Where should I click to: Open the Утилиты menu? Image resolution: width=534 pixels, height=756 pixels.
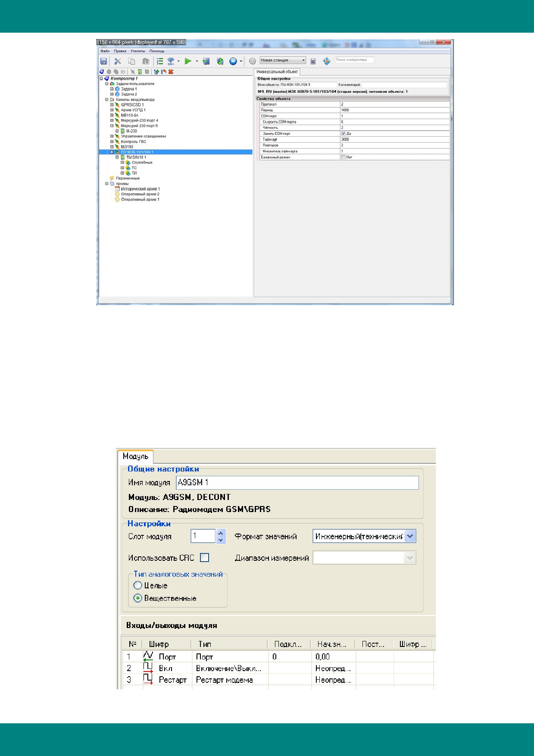coord(138,51)
